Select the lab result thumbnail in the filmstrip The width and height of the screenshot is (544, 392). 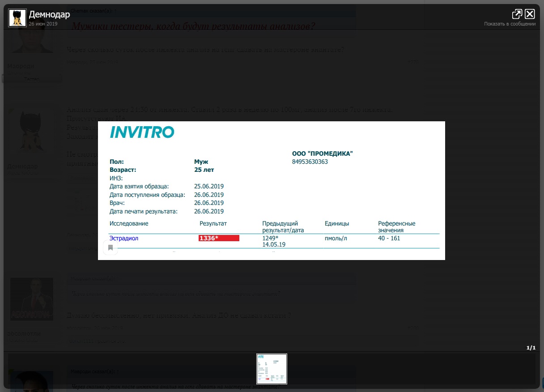272,369
